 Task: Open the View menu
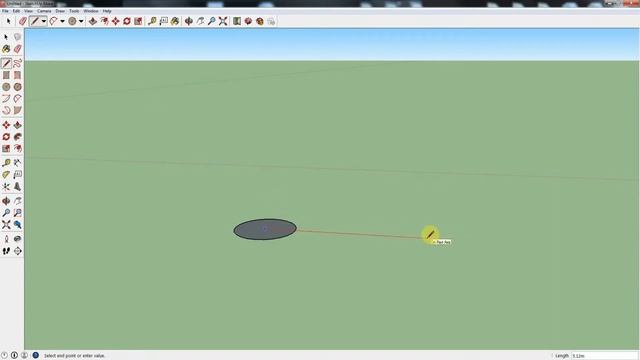point(28,11)
